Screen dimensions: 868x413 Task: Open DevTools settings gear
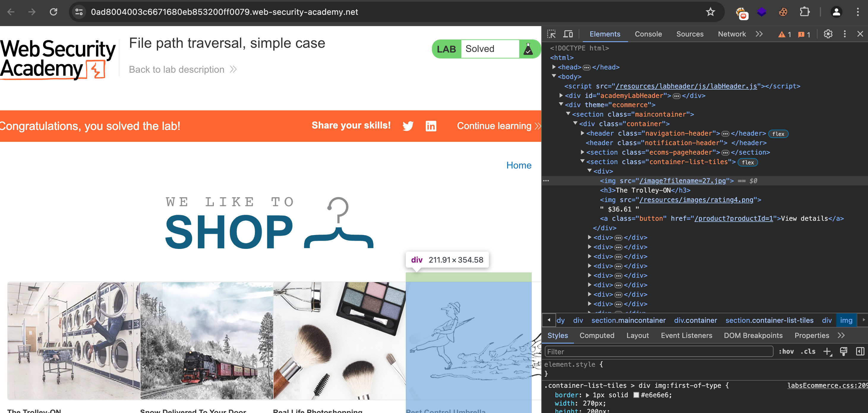(x=828, y=34)
